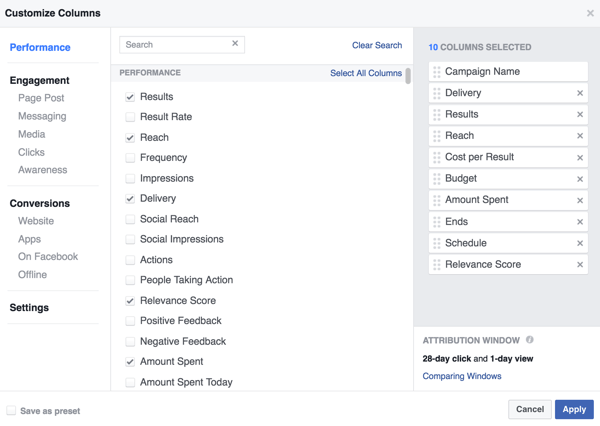Go to Messaging subcategory
This screenshot has height=426, width=600.
tap(42, 116)
